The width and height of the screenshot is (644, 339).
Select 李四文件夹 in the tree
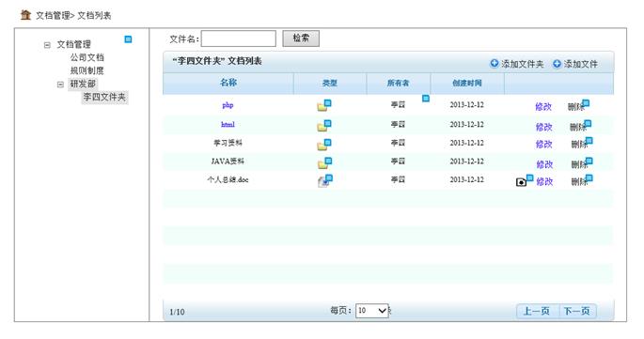[x=104, y=98]
